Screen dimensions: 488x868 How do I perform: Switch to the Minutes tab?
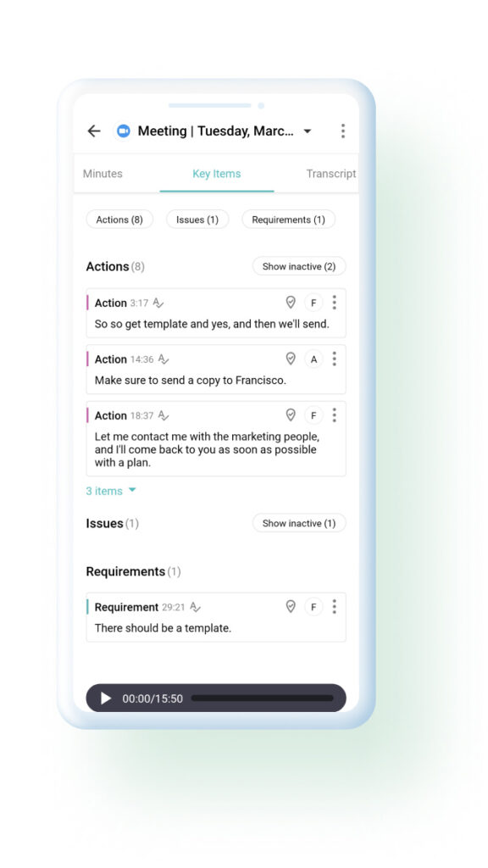click(x=103, y=174)
